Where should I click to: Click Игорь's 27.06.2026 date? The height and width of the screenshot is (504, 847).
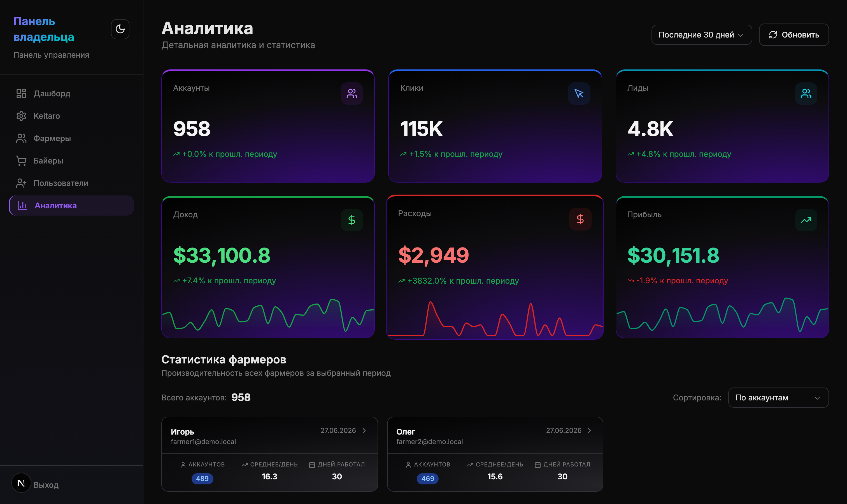tap(338, 431)
